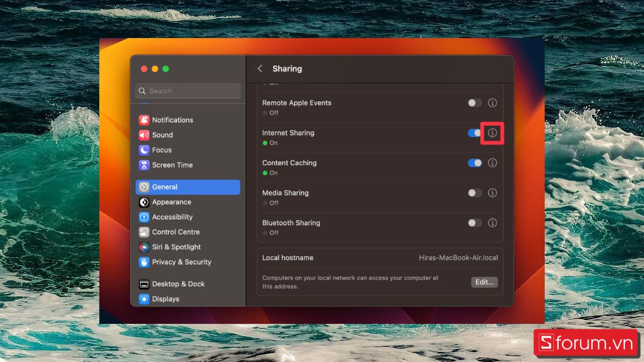The width and height of the screenshot is (644, 362).
Task: Open Sound settings via its speaker icon
Action: tap(143, 135)
